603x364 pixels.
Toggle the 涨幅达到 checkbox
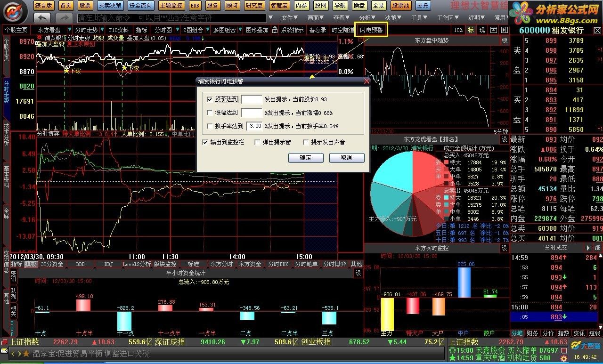(210, 113)
